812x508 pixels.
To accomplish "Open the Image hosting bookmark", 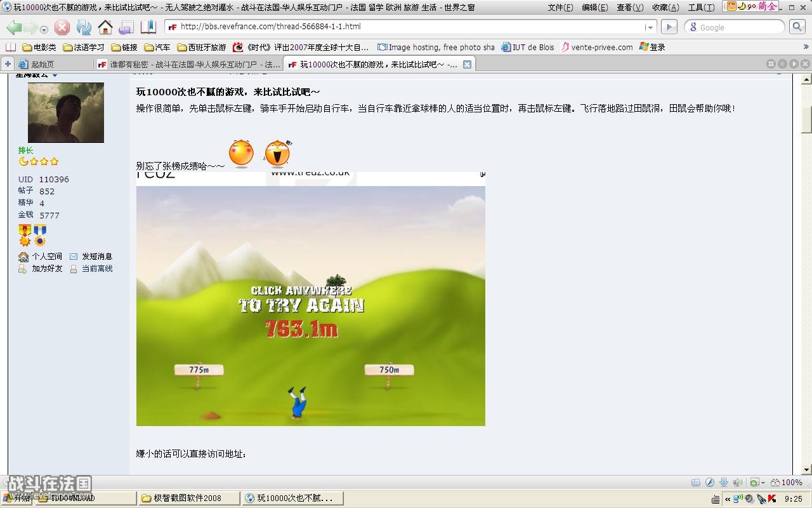I will (x=436, y=47).
